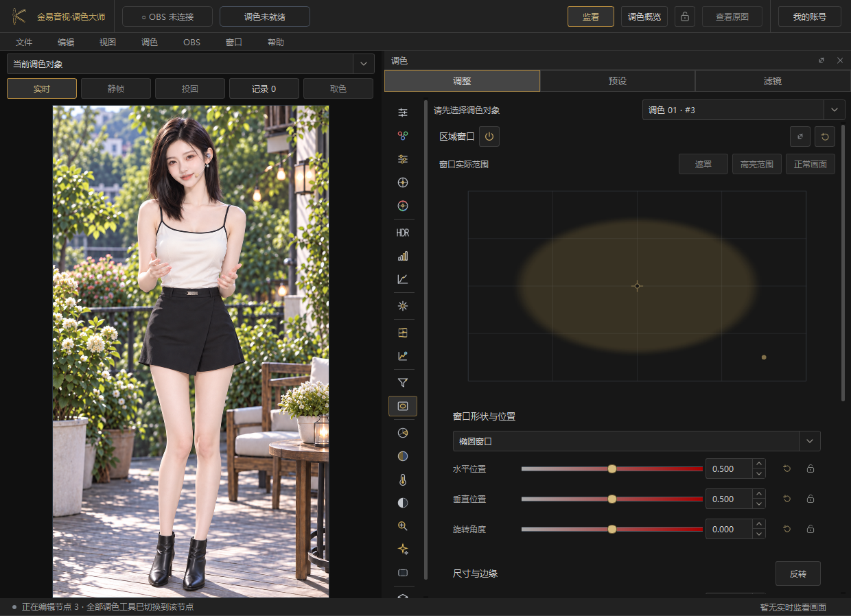The height and width of the screenshot is (616, 851).
Task: Click the 反转 button
Action: click(798, 573)
